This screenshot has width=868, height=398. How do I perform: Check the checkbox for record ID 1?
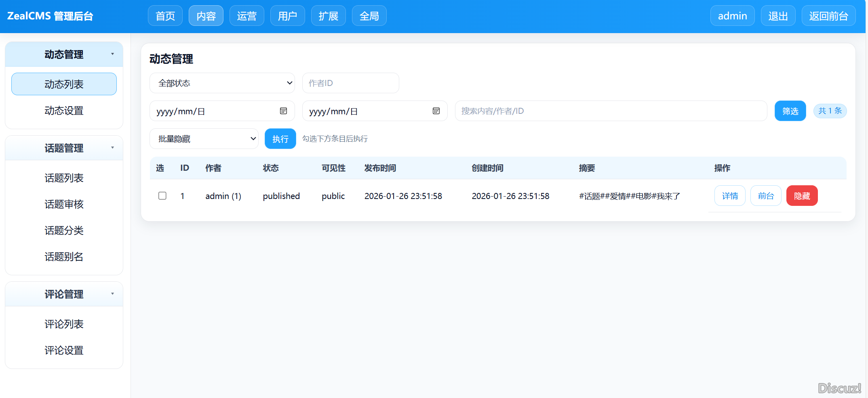[162, 196]
